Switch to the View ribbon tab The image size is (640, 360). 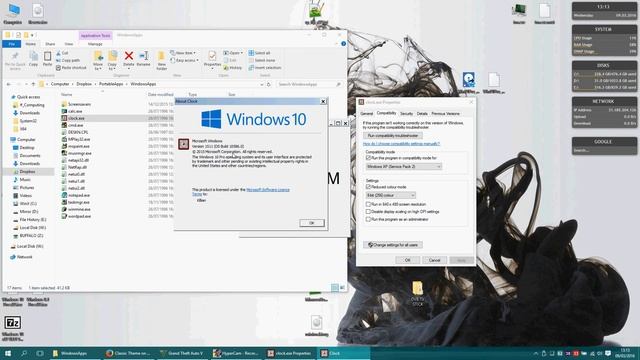pyautogui.click(x=69, y=44)
